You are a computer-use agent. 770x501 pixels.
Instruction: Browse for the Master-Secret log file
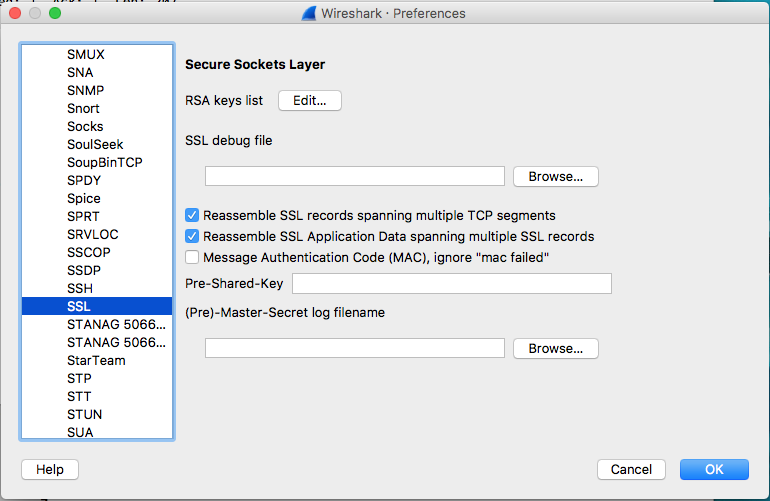555,349
